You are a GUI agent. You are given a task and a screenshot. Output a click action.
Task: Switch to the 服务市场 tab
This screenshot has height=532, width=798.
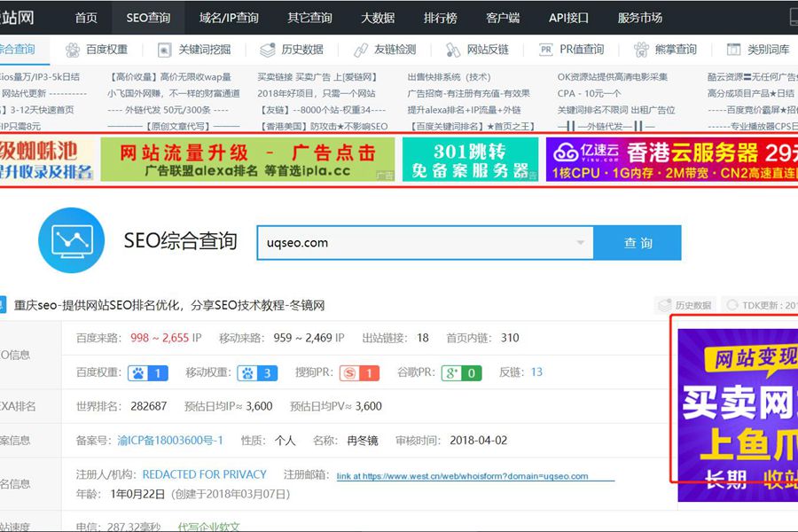pyautogui.click(x=641, y=16)
